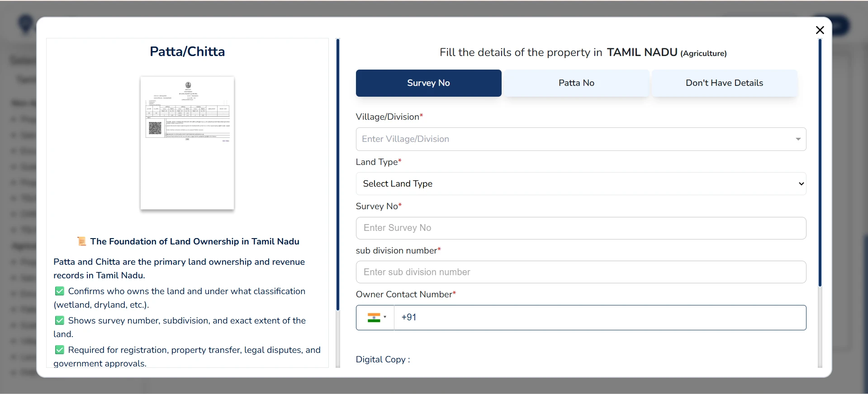Image resolution: width=868 pixels, height=394 pixels.
Task: Click the checkmark beside 'Required for registration'
Action: 59,350
